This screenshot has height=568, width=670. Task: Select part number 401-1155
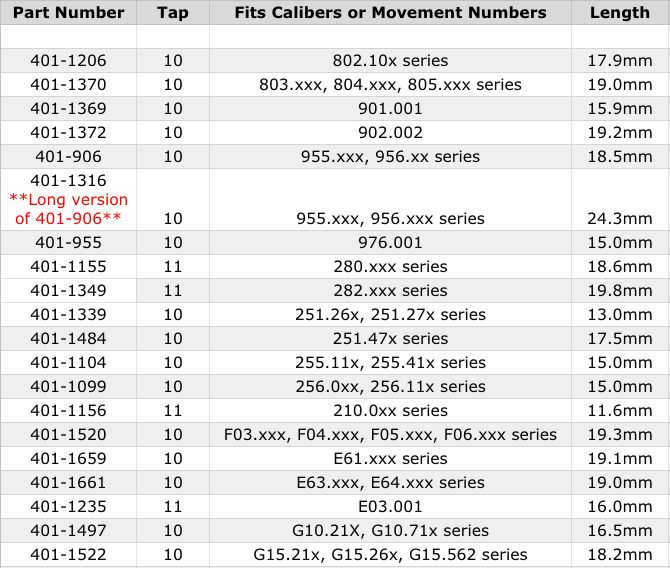(67, 266)
